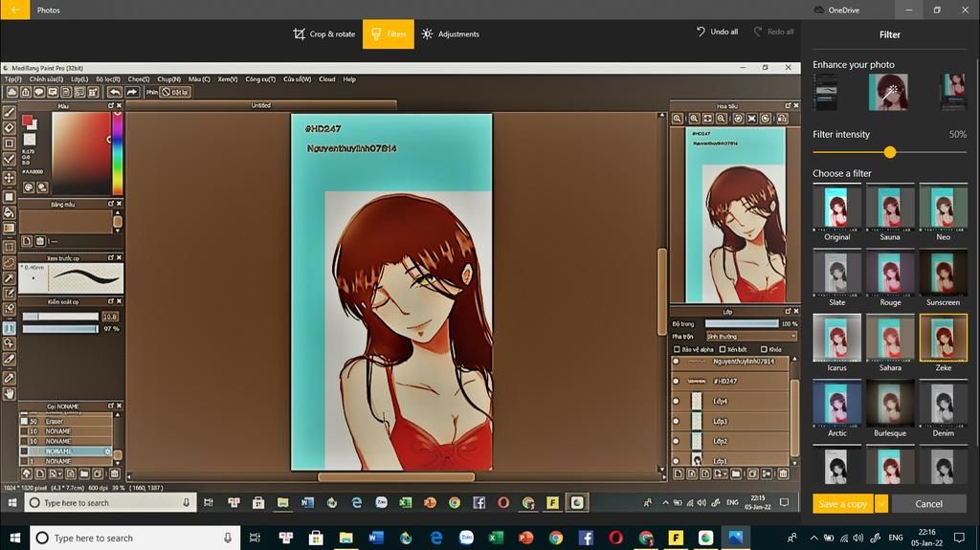Select the Magic Wand tool in MediBang

click(x=10, y=278)
